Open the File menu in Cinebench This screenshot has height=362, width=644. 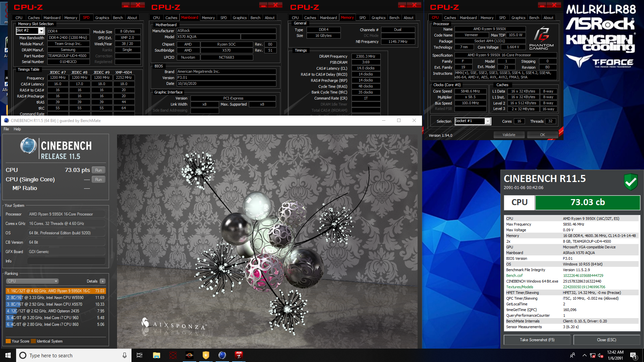coord(6,129)
